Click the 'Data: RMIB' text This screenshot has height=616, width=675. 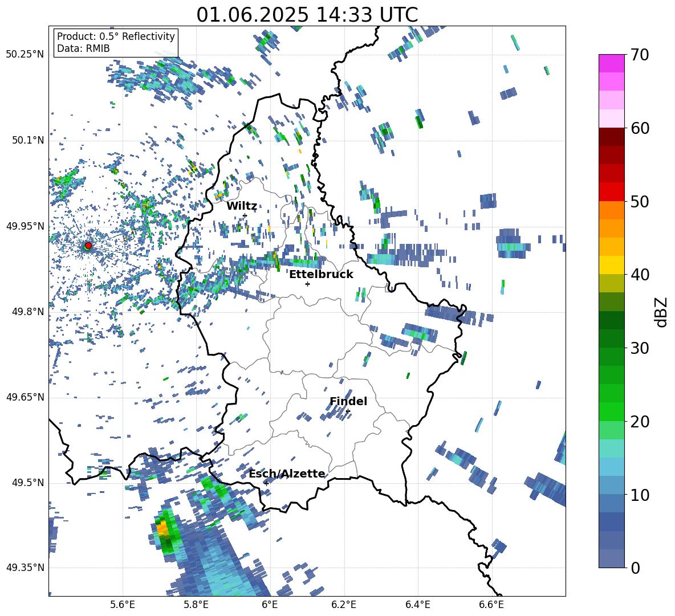pos(83,48)
